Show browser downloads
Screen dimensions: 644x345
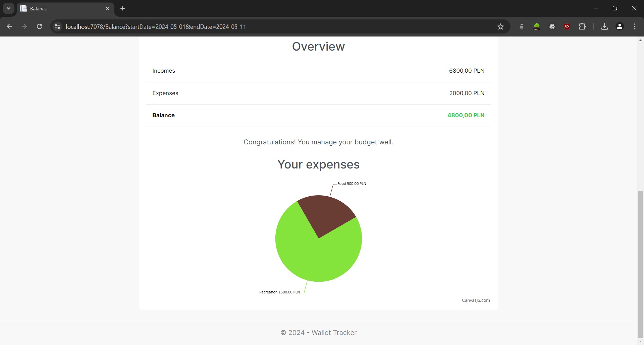604,26
